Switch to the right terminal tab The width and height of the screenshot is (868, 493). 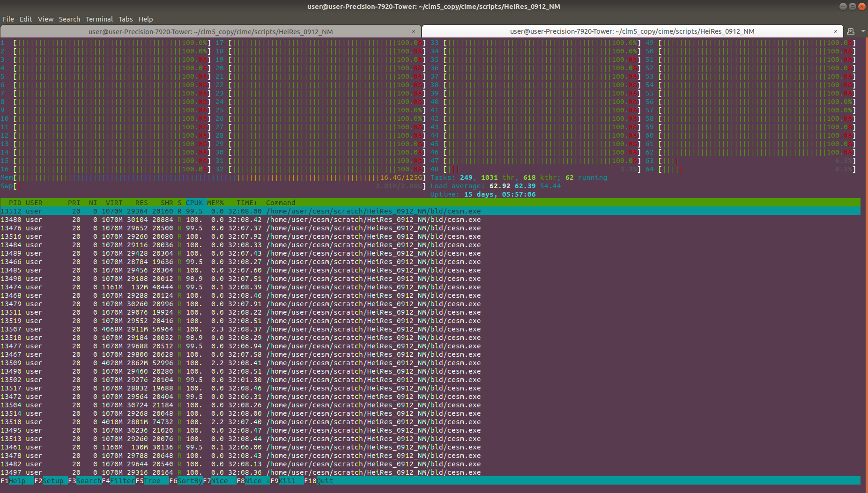point(631,31)
